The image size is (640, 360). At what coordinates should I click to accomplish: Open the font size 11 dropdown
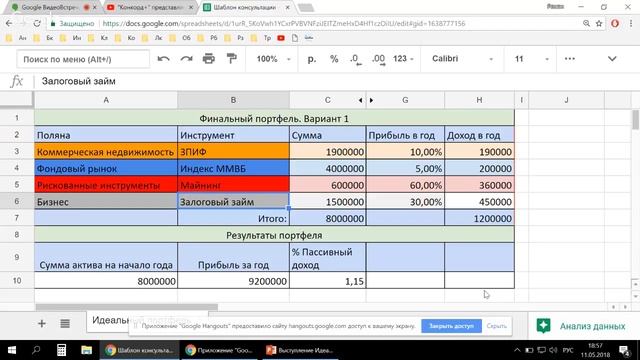(x=531, y=59)
